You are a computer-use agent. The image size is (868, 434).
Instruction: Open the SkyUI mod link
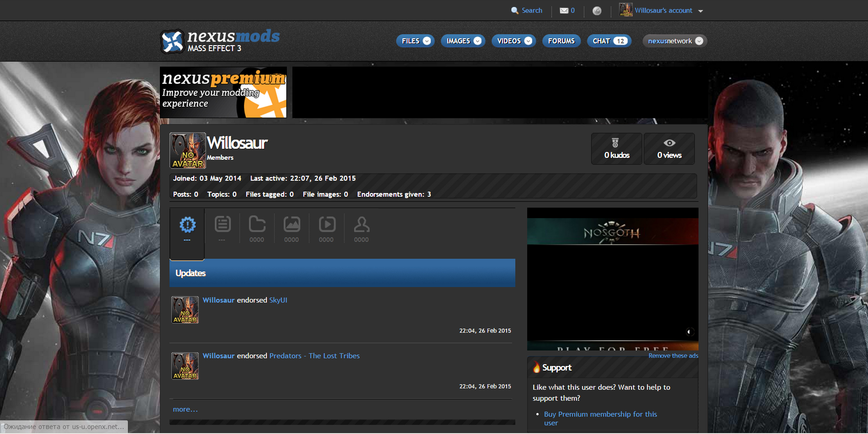coord(278,300)
